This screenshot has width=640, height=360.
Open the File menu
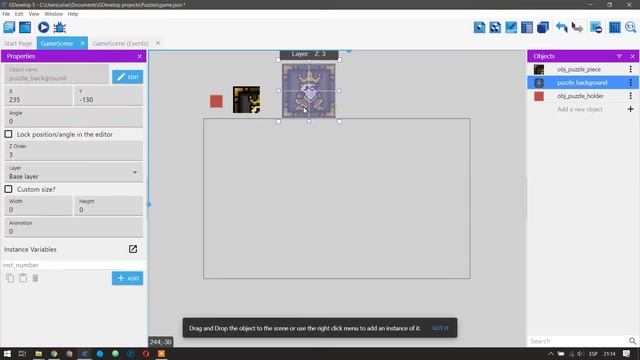(6, 14)
